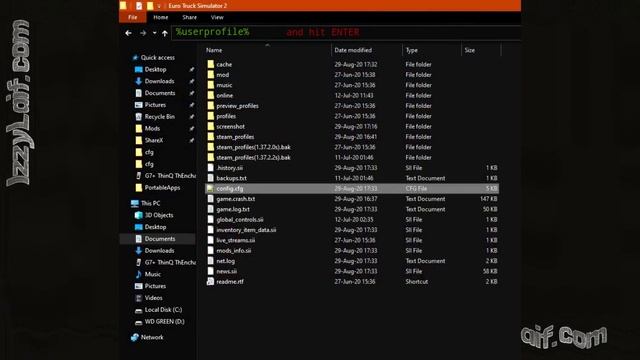Select This PC in navigation pane

coord(150,203)
